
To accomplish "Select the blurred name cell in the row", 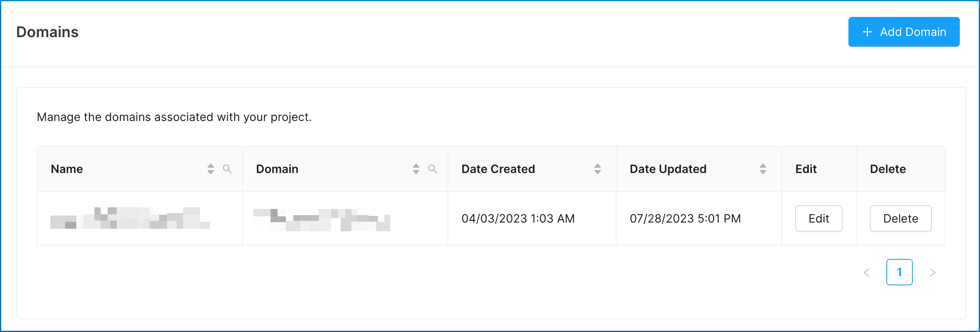I will tap(130, 218).
